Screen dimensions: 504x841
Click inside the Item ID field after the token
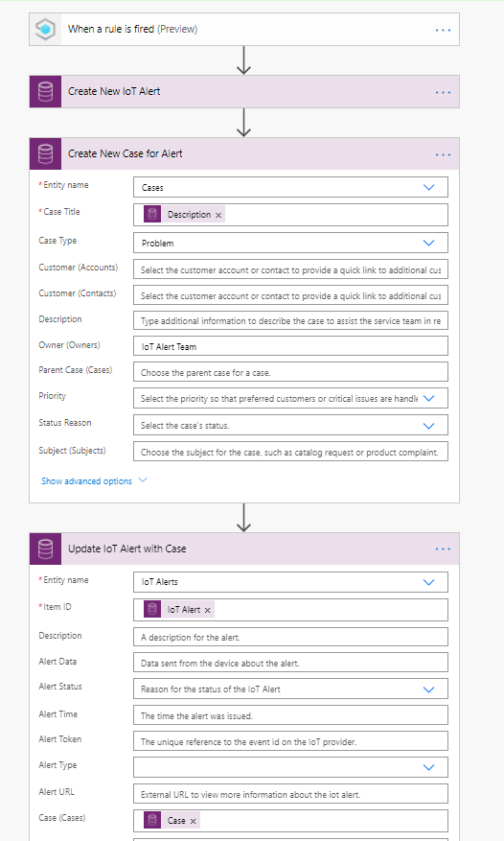click(330, 609)
